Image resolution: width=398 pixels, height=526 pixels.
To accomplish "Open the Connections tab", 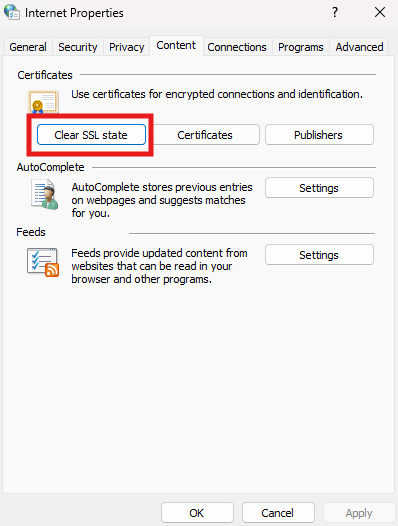I will pos(237,47).
